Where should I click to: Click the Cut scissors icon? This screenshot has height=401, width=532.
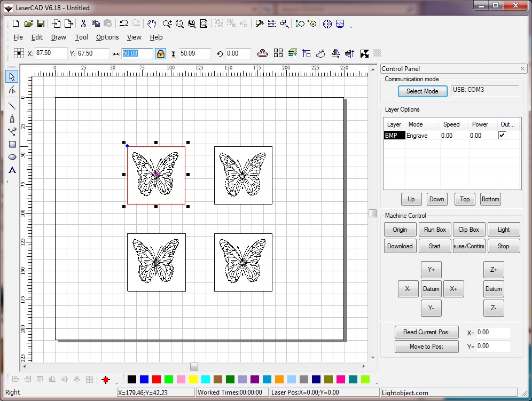pos(83,23)
